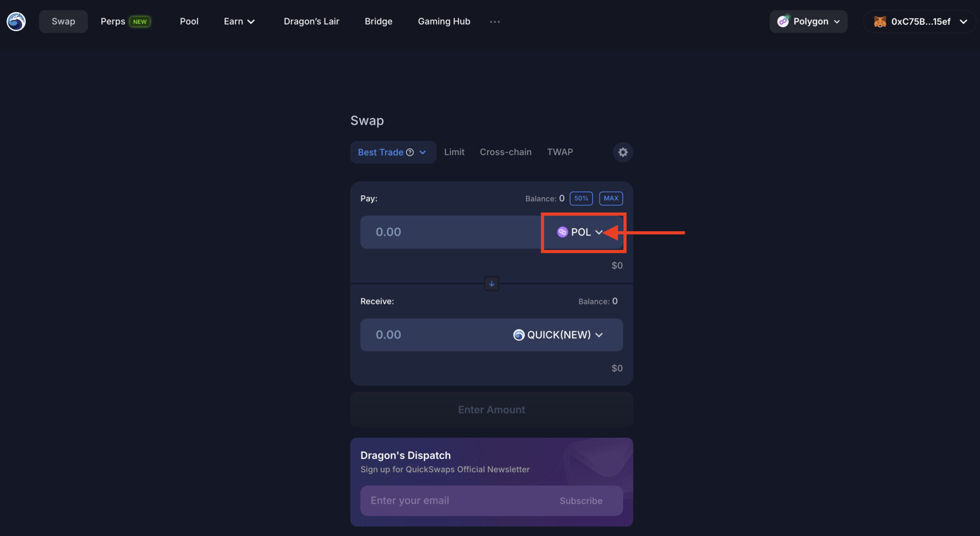Click the QuickSwap dragon logo

(16, 21)
